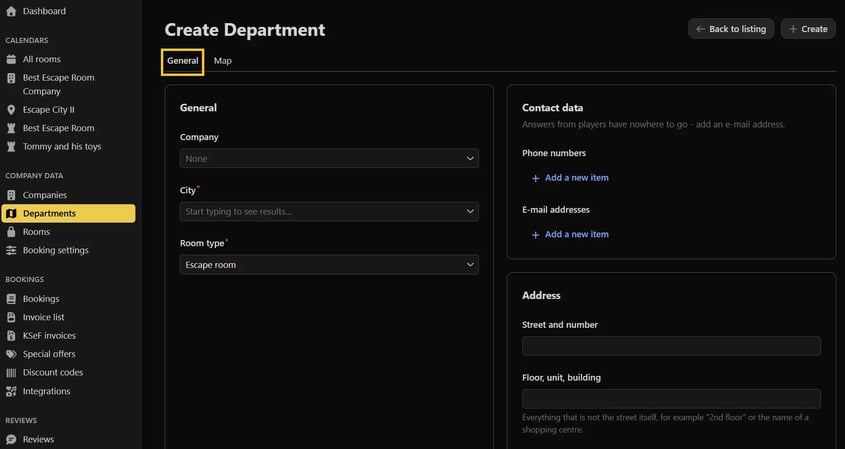Click the All rooms calendar icon
Screen dimensions: 845x449
11,59
